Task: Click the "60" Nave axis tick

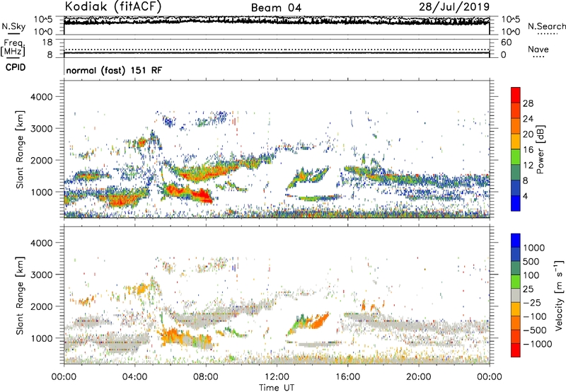Action: [507, 42]
